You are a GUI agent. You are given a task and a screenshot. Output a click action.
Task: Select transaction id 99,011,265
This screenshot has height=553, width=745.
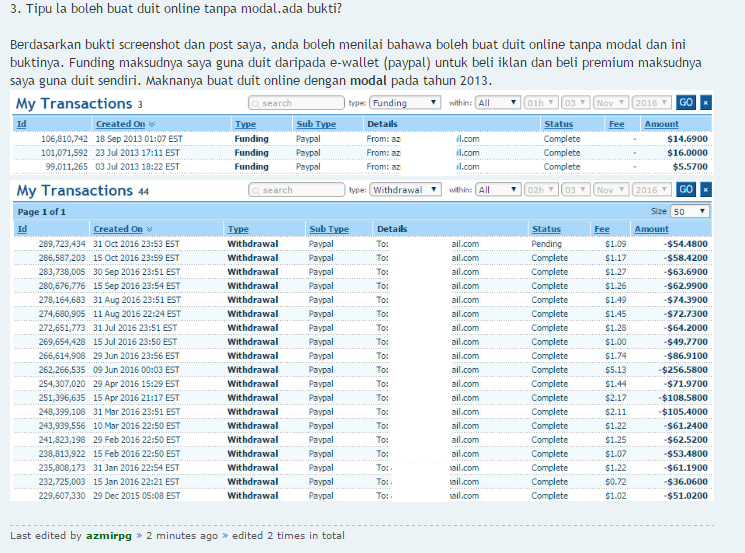[x=67, y=167]
